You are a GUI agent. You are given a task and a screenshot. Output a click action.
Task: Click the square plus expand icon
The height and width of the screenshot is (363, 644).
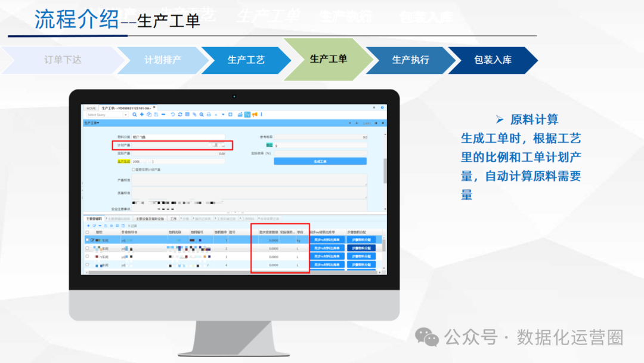pos(230,115)
